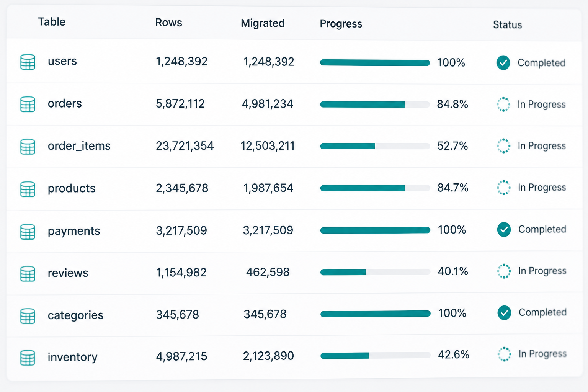Click the migrated value 2,123,890
The width and height of the screenshot is (588, 392).
268,356
